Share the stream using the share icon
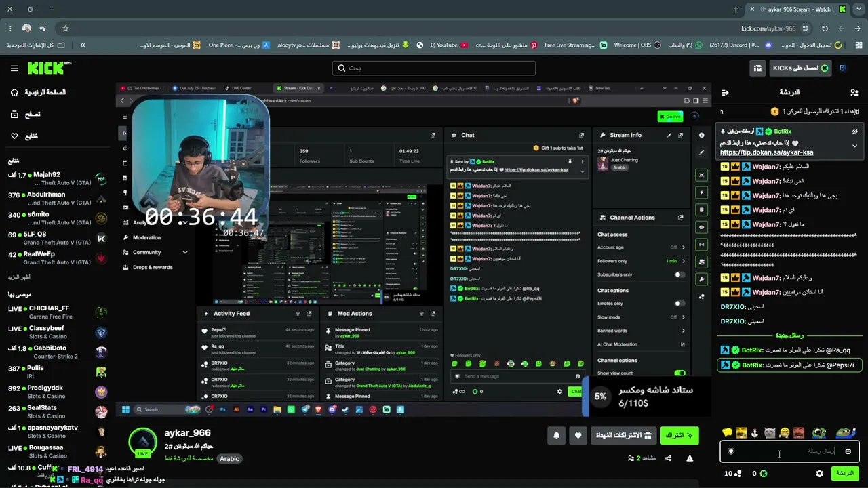Viewport: 868px width, 488px height. tap(668, 458)
